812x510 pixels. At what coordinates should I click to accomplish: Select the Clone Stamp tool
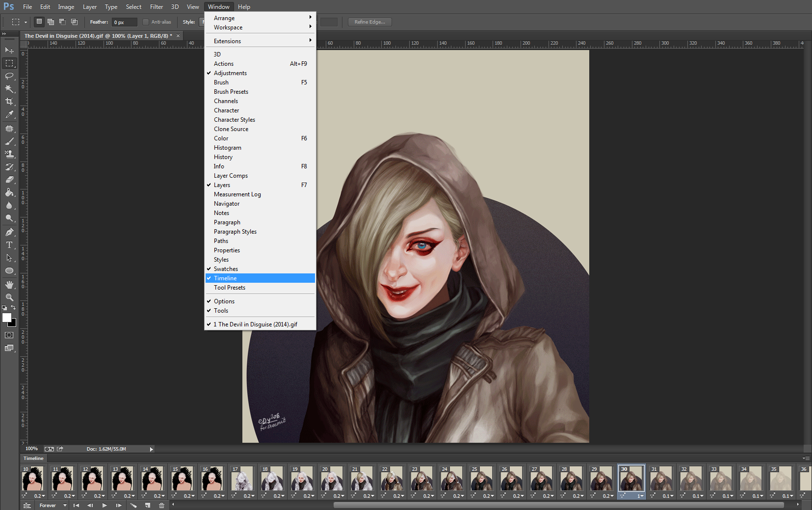[9, 154]
